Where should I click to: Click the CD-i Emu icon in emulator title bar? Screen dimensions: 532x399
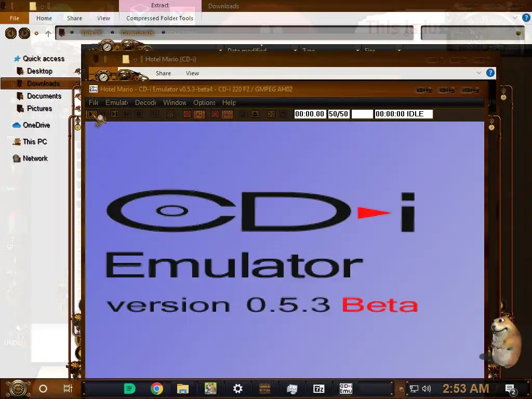pyautogui.click(x=94, y=89)
